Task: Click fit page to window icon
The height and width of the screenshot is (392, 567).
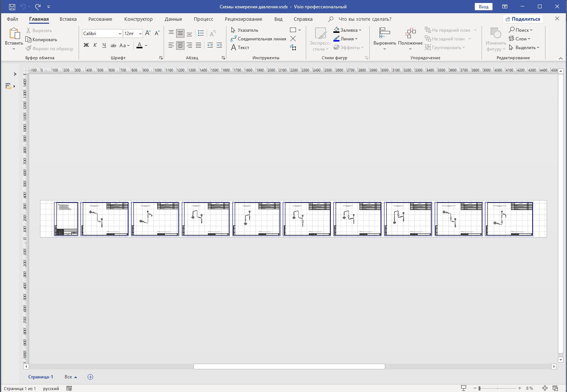Action: tap(545, 388)
